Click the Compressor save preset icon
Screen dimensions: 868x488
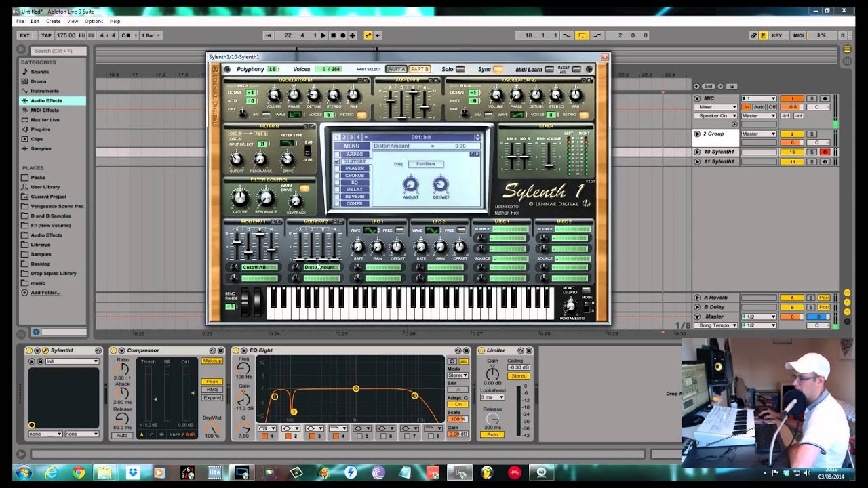click(x=221, y=350)
